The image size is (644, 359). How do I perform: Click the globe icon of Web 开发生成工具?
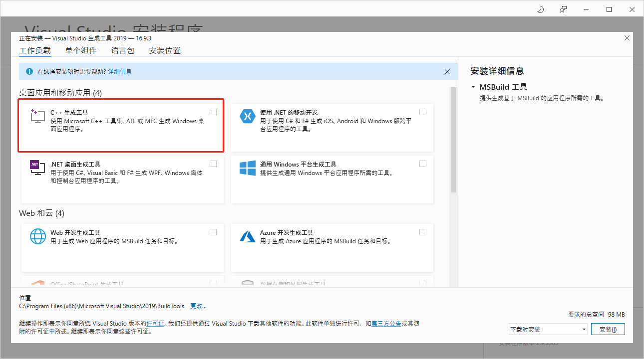pos(38,236)
